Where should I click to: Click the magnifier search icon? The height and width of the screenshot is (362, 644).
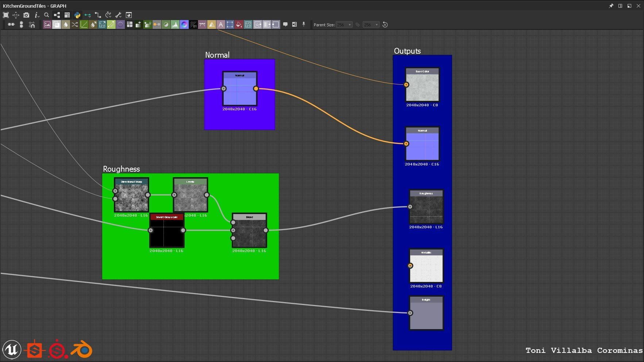click(x=46, y=15)
